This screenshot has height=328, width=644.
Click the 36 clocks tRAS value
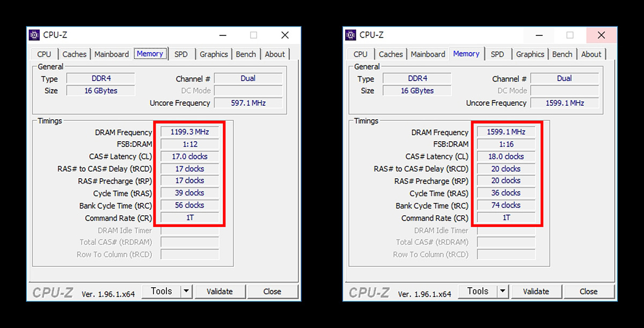click(506, 193)
